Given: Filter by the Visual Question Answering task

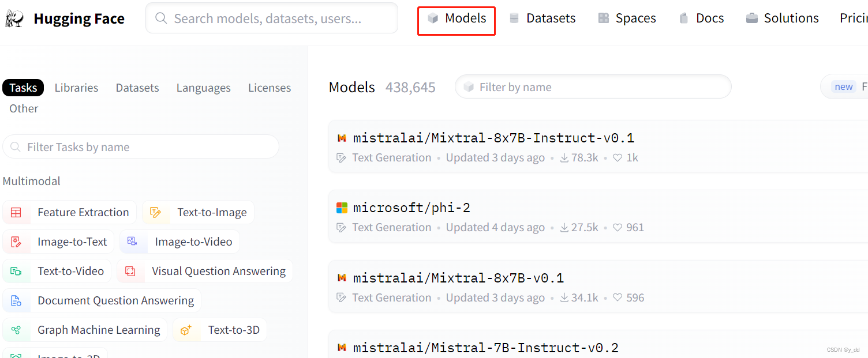Looking at the screenshot, I should point(205,272).
